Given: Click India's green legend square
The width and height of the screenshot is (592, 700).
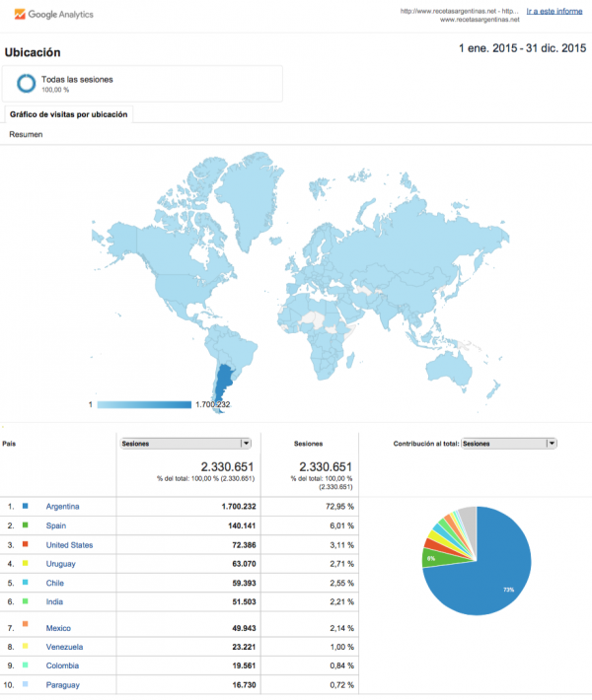Looking at the screenshot, I should point(26,600).
